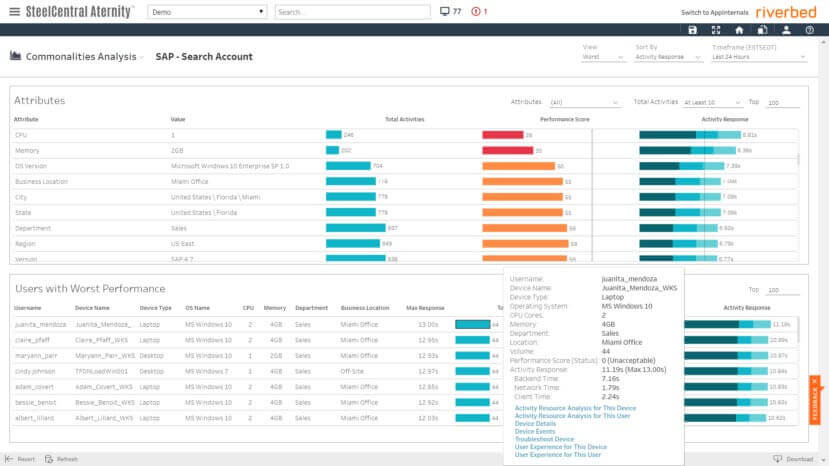Click the Troubleshoot Device link
The width and height of the screenshot is (829, 466).
544,439
